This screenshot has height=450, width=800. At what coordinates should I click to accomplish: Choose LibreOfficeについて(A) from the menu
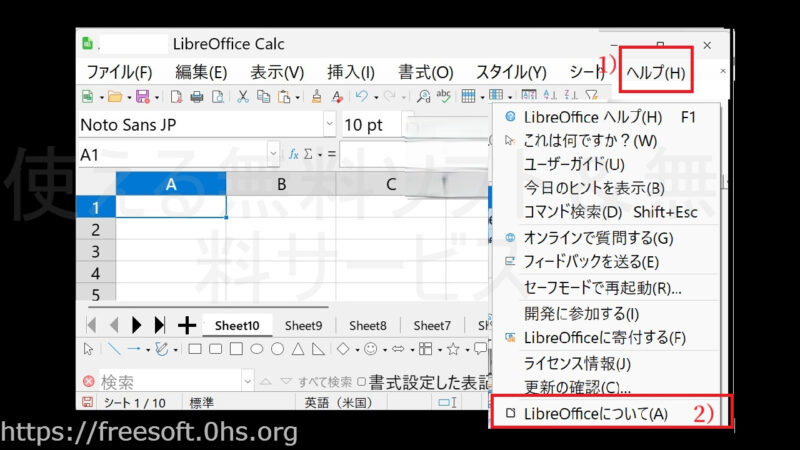[x=596, y=413]
